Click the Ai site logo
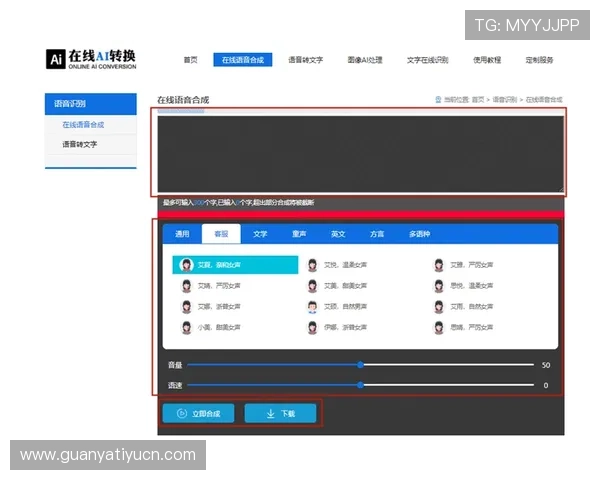This screenshot has height=480, width=600. coord(91,59)
